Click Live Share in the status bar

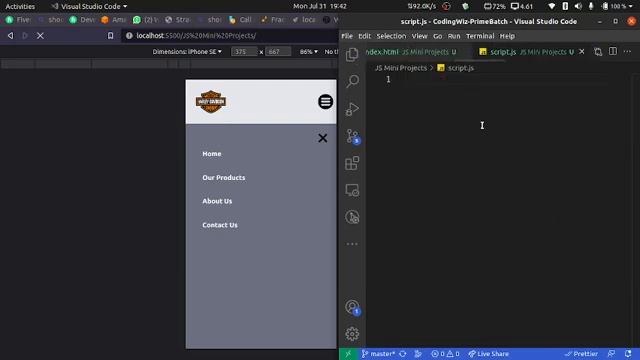pos(489,354)
